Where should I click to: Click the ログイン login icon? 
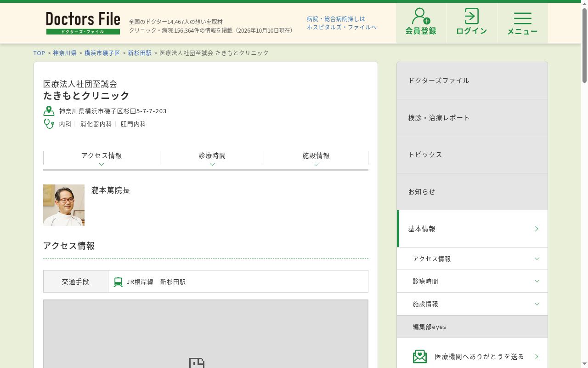pyautogui.click(x=471, y=16)
